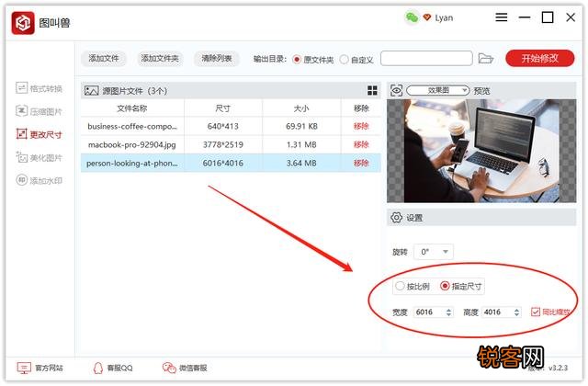Viewport: 588px width, 386px height.
Task: Click the 高度 spinner arrows
Action: (516, 312)
